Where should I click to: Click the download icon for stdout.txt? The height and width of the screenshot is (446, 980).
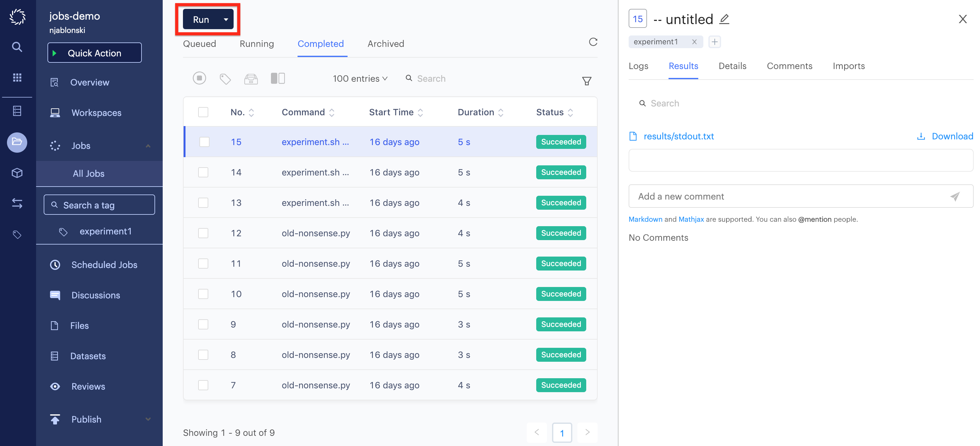coord(921,136)
